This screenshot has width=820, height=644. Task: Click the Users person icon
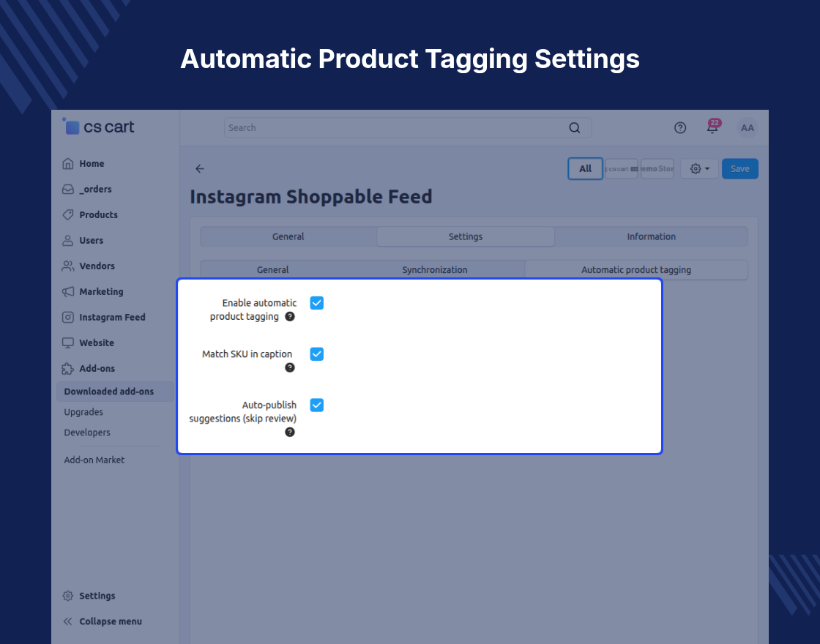coord(68,241)
